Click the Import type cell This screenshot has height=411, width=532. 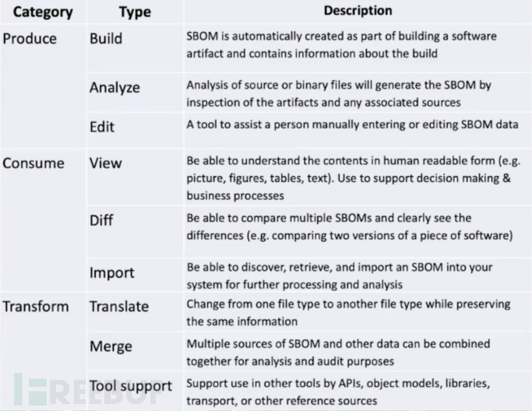click(x=112, y=272)
